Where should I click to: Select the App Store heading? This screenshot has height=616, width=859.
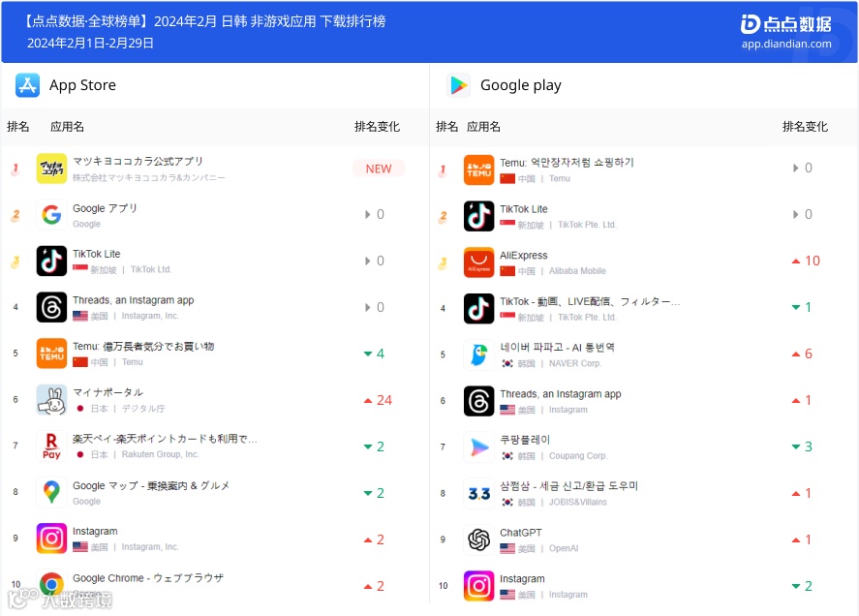tap(82, 85)
